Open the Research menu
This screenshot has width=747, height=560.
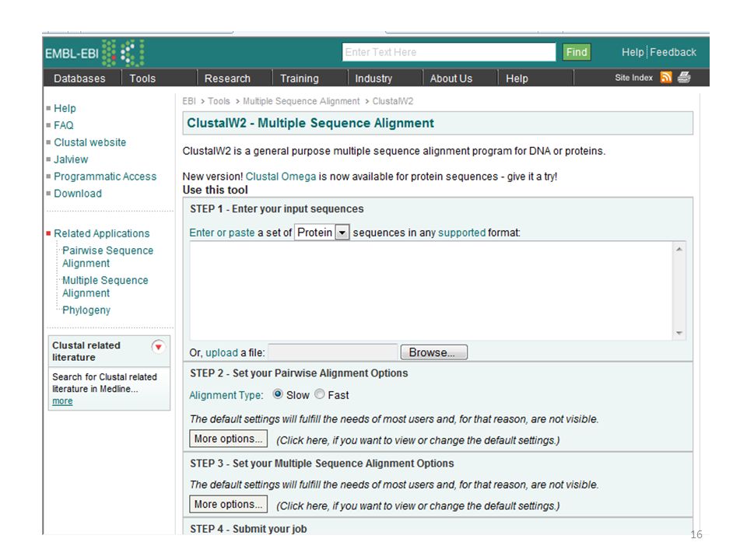point(227,78)
